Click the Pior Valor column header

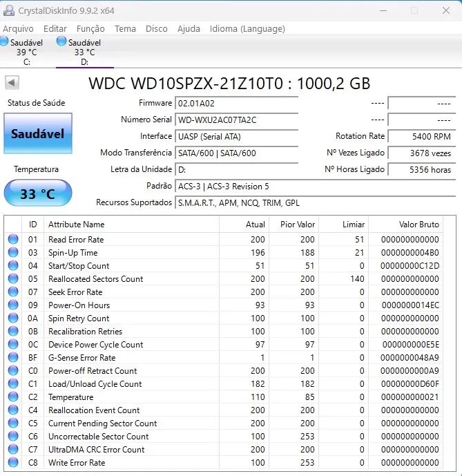click(x=293, y=225)
